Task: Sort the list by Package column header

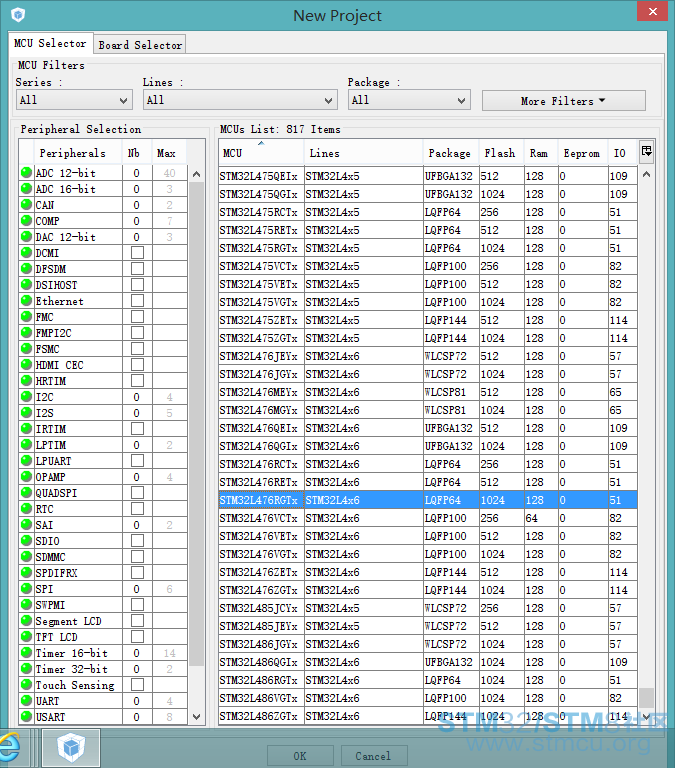Action: [449, 153]
